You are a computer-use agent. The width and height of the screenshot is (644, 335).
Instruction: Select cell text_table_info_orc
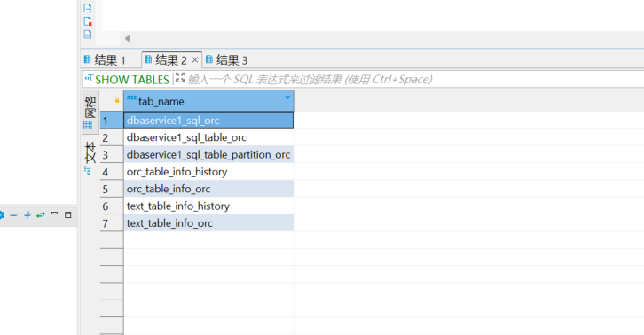coord(208,223)
